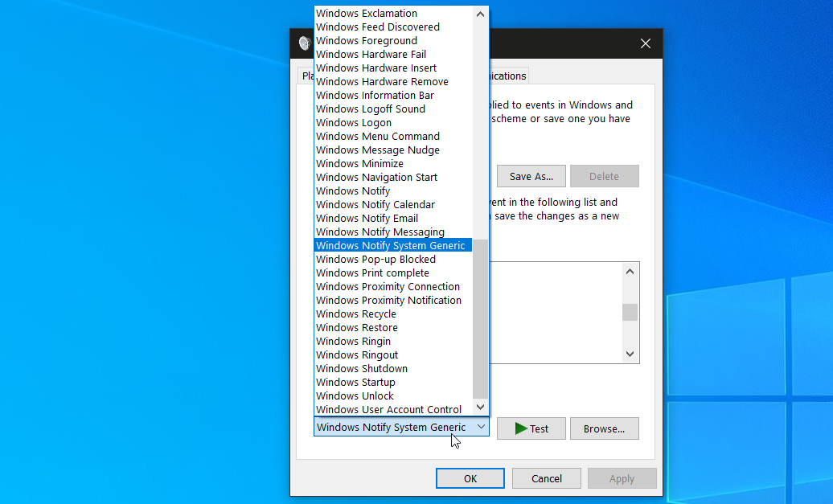The image size is (833, 504).
Task: Choose highlighted Windows Notify System Generic item
Action: (393, 245)
